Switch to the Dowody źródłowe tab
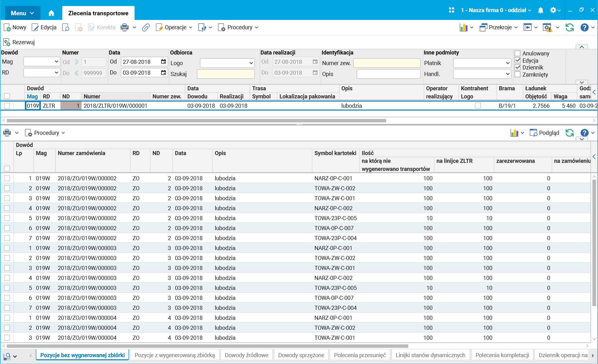The image size is (598, 364). click(246, 355)
